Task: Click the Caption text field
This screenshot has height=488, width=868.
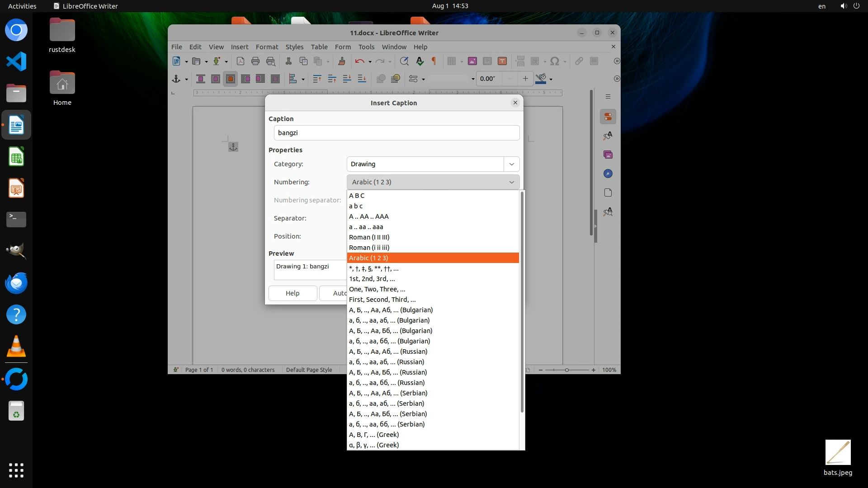Action: pyautogui.click(x=396, y=133)
